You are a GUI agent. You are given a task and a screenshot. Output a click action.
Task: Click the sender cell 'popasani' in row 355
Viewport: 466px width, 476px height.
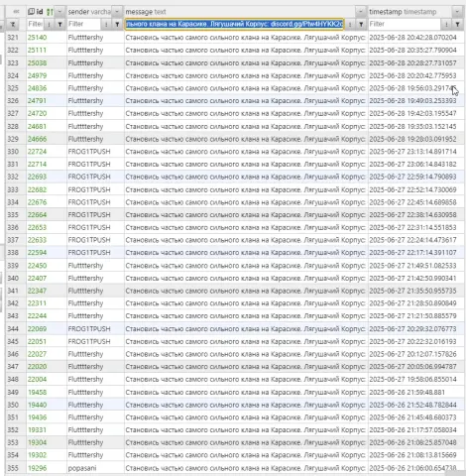(95, 468)
